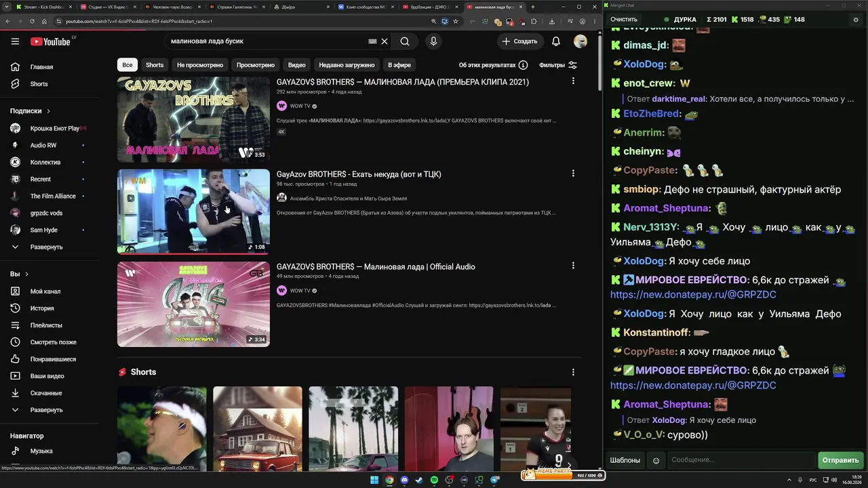
Task: Open the 'Фильтры' search filters
Action: click(x=558, y=65)
